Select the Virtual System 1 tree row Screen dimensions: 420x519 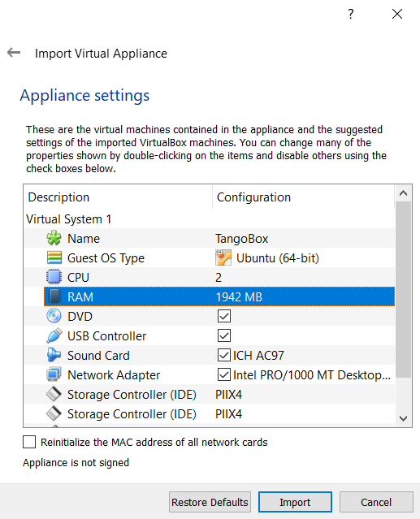[209, 219]
